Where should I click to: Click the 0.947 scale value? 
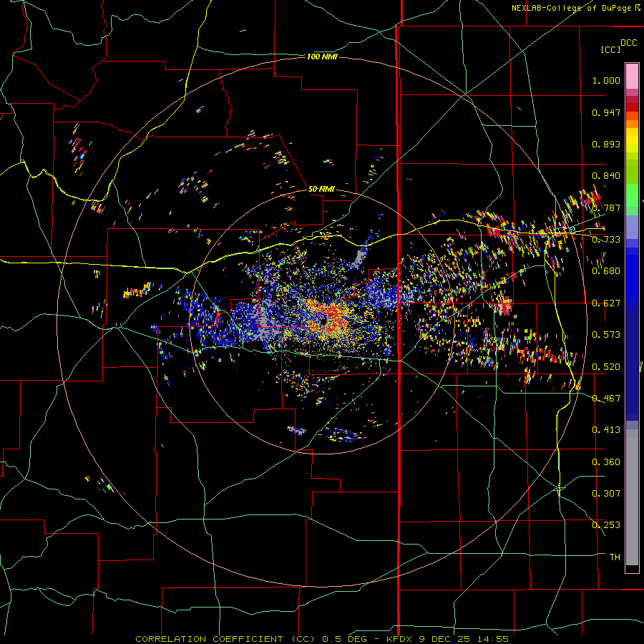(606, 112)
